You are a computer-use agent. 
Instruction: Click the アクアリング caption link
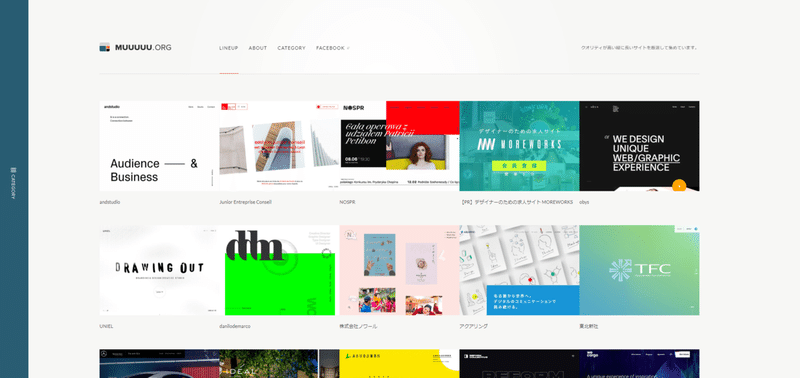(x=473, y=326)
